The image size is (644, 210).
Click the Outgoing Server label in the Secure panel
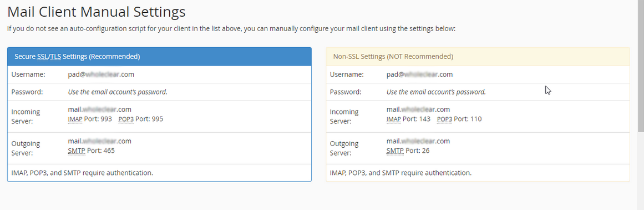click(26, 148)
